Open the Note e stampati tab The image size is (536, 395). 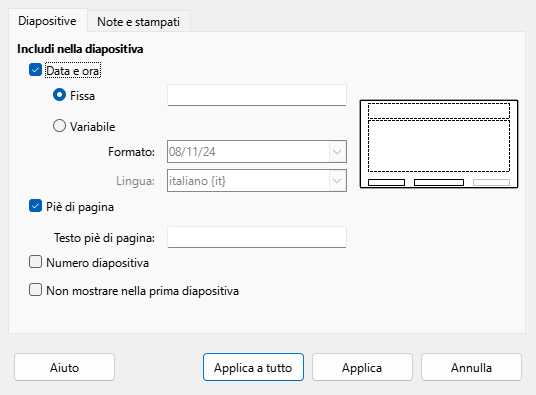(138, 22)
